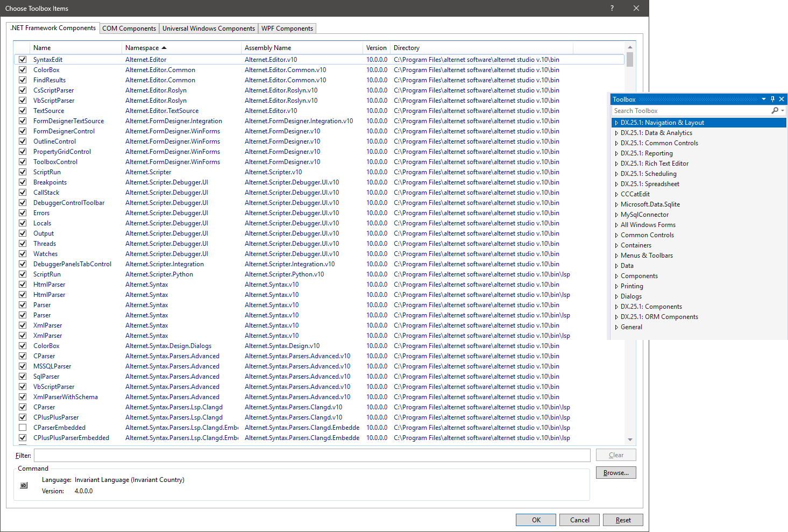Close the Toolbox panel with its X
Viewport: 788px width, 532px height.
(782, 99)
